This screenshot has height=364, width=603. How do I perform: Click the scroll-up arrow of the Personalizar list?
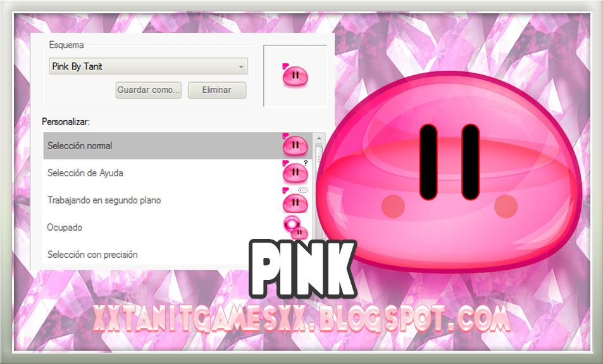tap(319, 138)
